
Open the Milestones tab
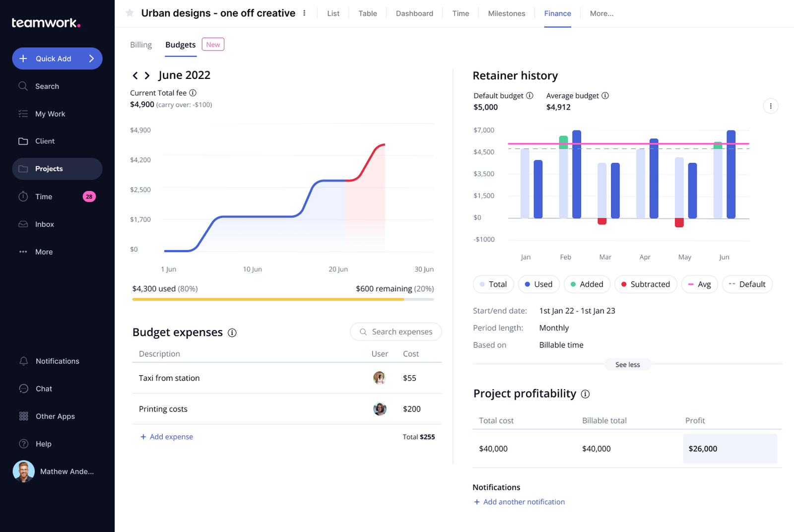pyautogui.click(x=506, y=13)
